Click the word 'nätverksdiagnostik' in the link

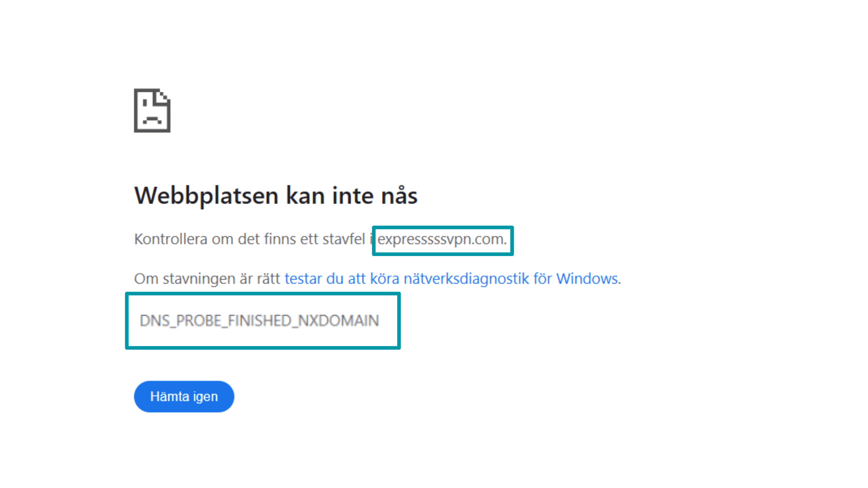pos(466,278)
